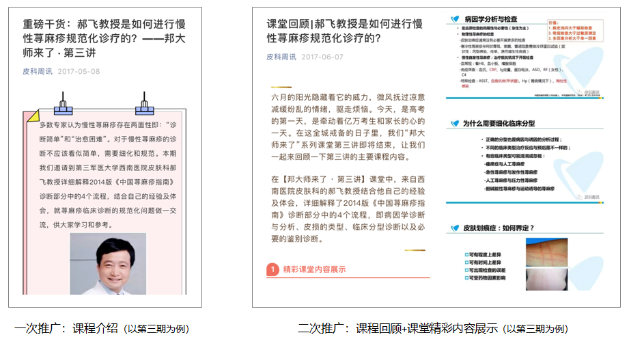Click the right binder clip icon
Screen dimensions: 644x348
tap(143, 106)
